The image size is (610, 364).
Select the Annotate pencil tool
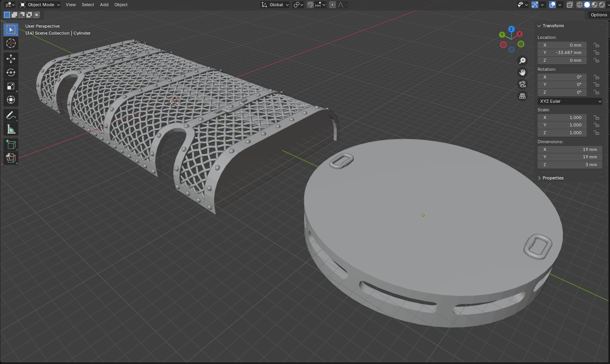coord(11,116)
